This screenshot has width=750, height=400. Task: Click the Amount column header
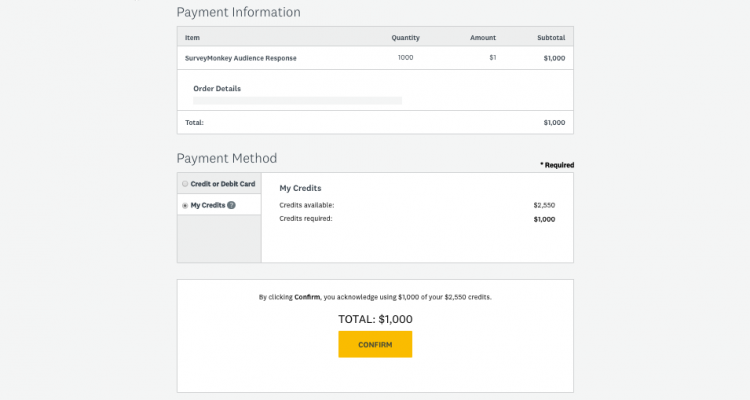483,37
